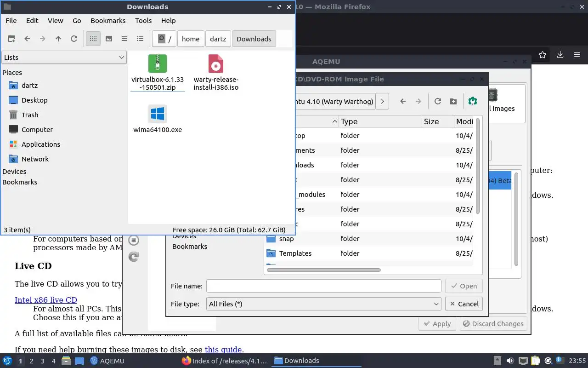Reload the Downloads folder view
Image resolution: width=588 pixels, height=368 pixels.
[x=74, y=39]
